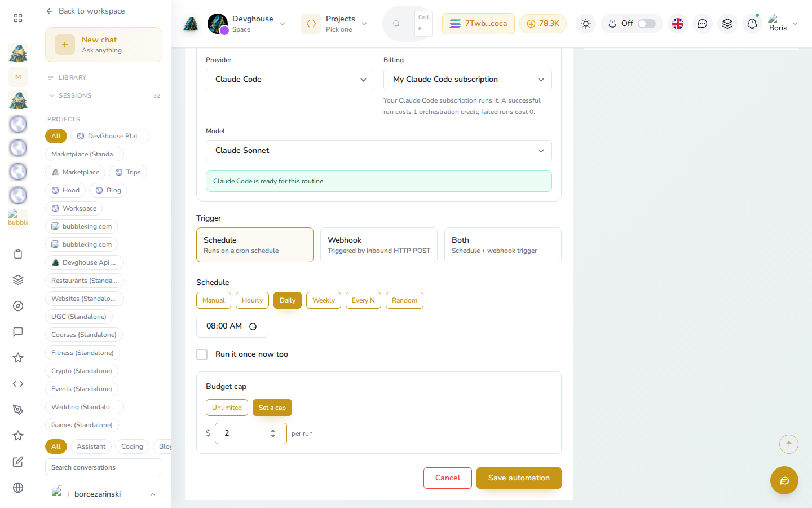Expand the Sessions section
This screenshot has width=812, height=508.
pyautogui.click(x=104, y=96)
